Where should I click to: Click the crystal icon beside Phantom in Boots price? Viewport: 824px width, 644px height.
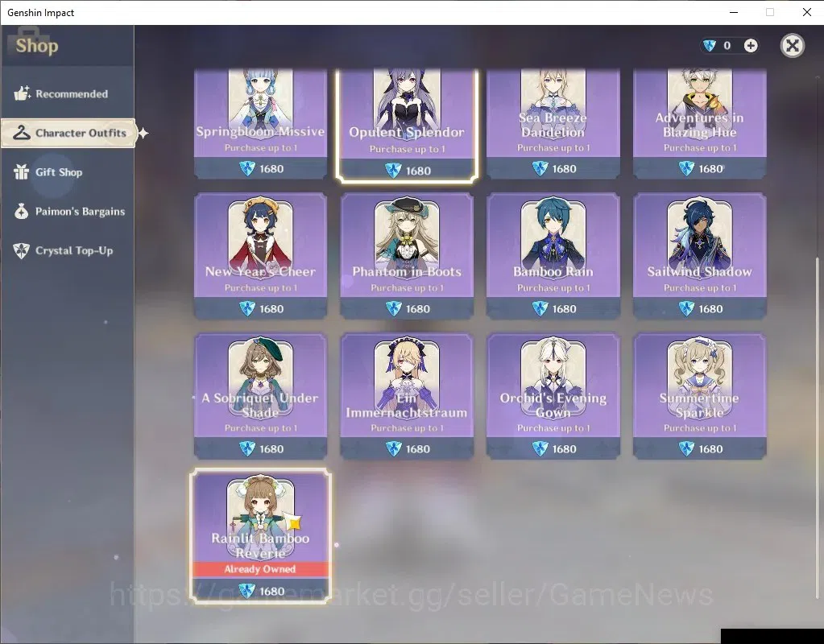coord(394,309)
